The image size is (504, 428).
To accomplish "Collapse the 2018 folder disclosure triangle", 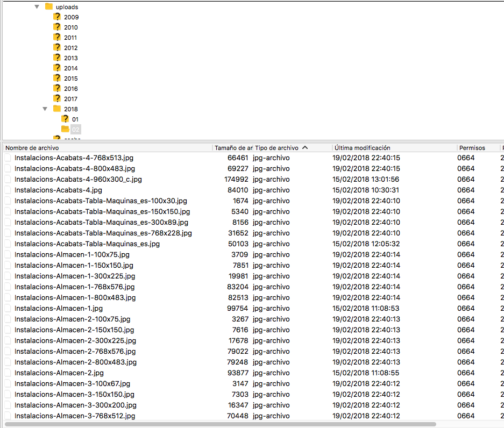I will [45, 109].
